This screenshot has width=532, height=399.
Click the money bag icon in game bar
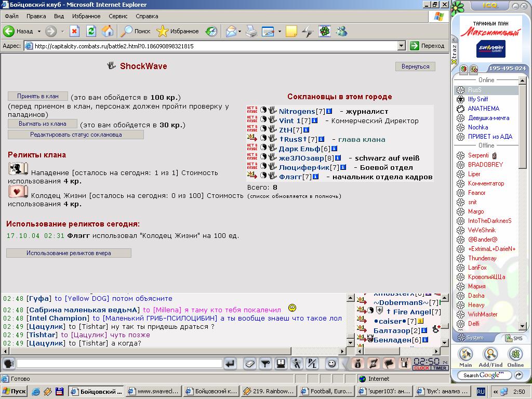click(357, 364)
